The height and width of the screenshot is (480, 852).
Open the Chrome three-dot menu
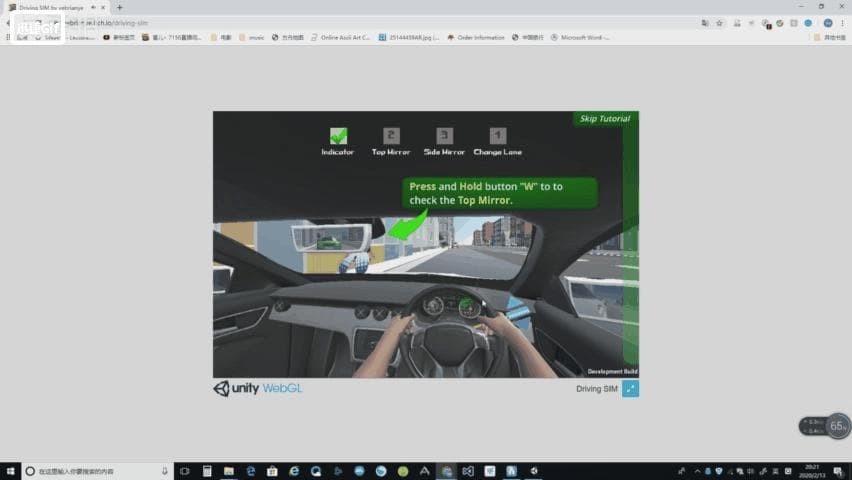point(843,23)
